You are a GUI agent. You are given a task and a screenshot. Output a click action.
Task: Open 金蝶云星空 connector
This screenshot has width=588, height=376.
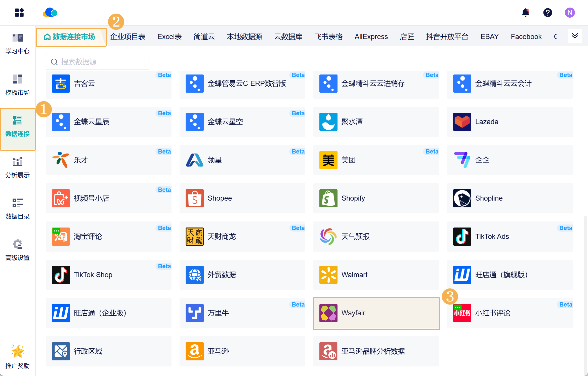click(x=242, y=122)
